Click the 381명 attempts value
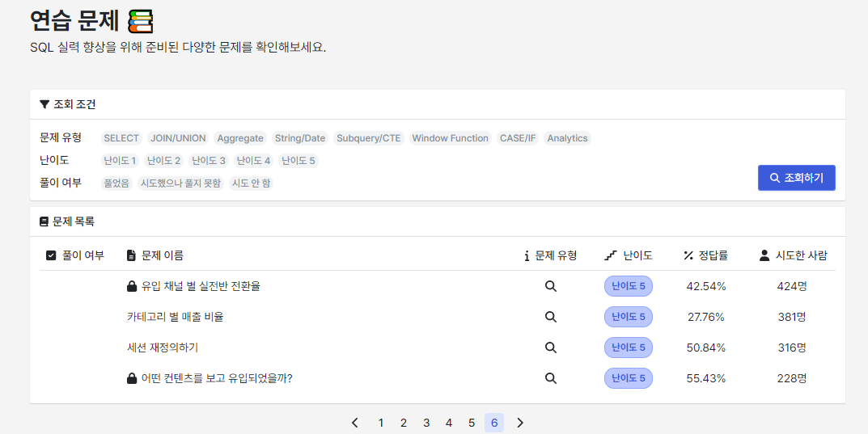This screenshot has height=434, width=868. [x=792, y=317]
